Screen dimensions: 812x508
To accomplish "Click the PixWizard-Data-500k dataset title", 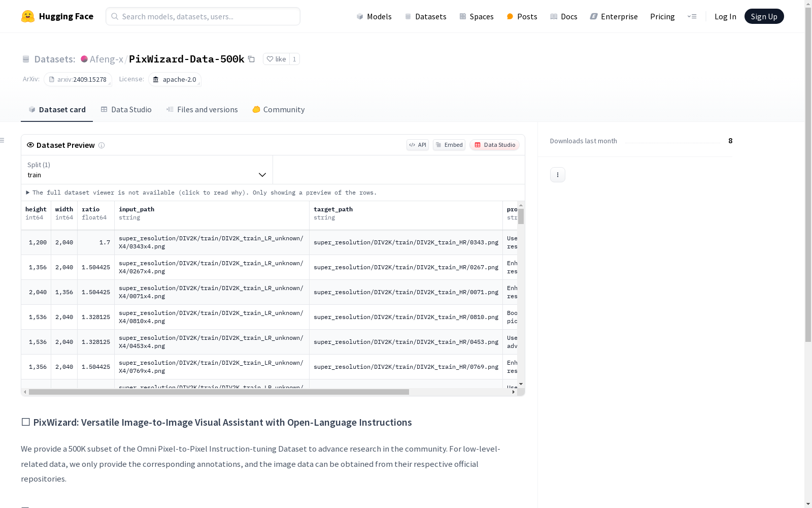I will coord(186,59).
